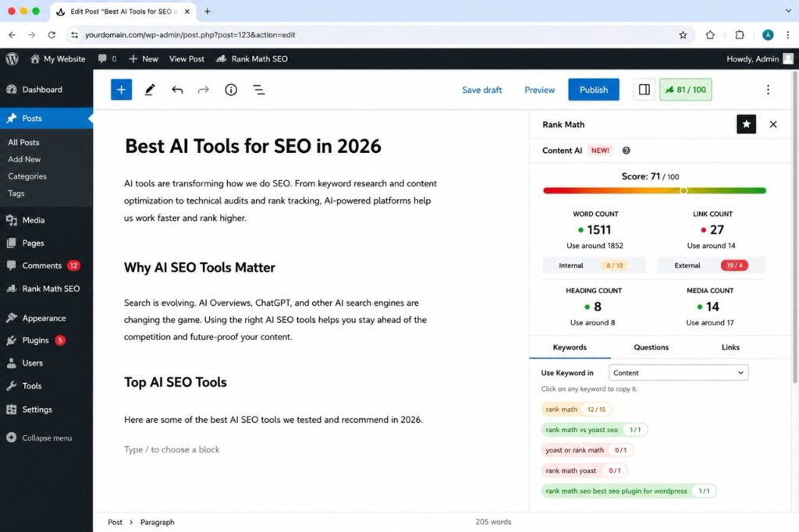The image size is (799, 532).
Task: Open All Posts submenu item
Action: pos(23,142)
